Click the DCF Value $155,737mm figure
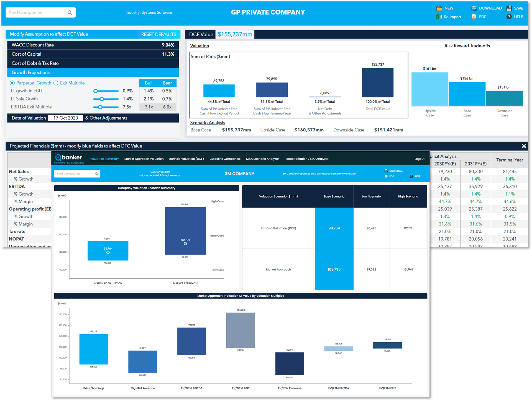Screen dimensions: 532x401 235,34
